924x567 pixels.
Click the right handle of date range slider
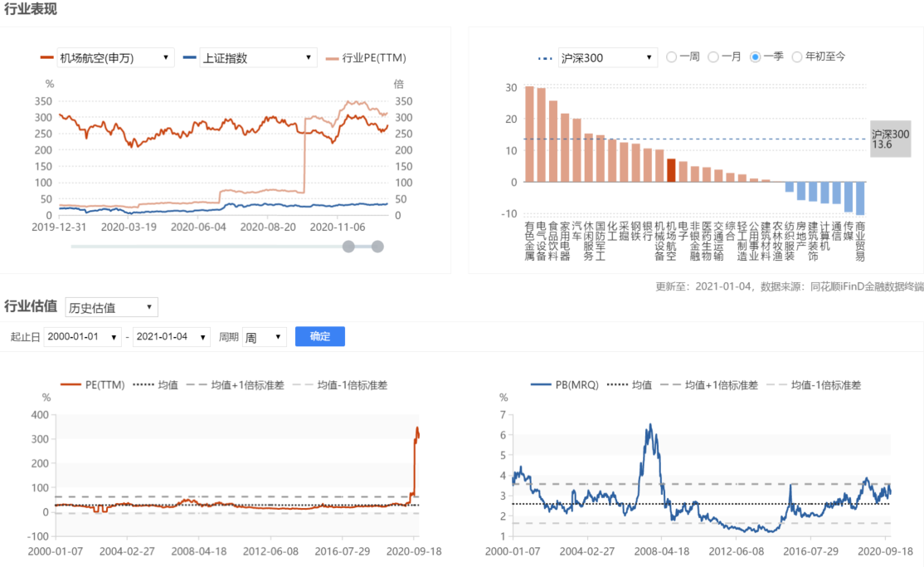point(377,246)
